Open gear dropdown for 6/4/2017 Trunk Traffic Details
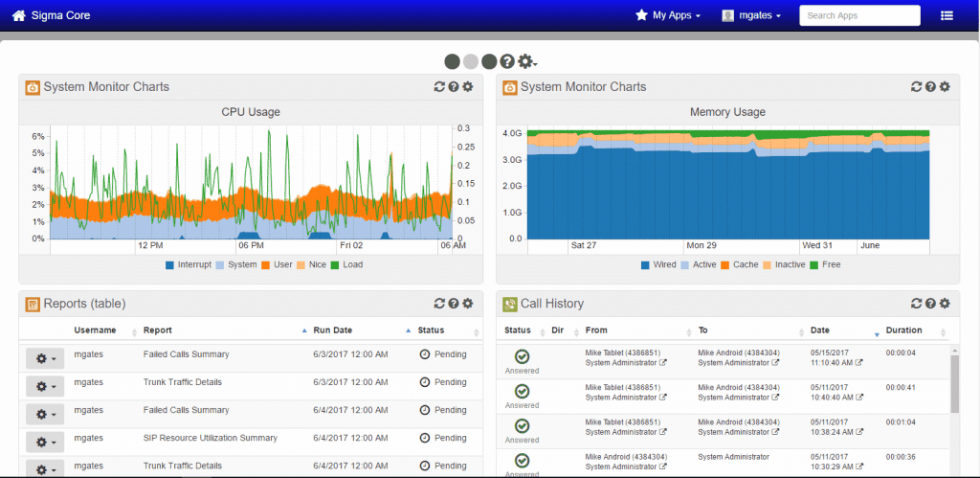Viewport: 980px width, 478px height. click(45, 470)
